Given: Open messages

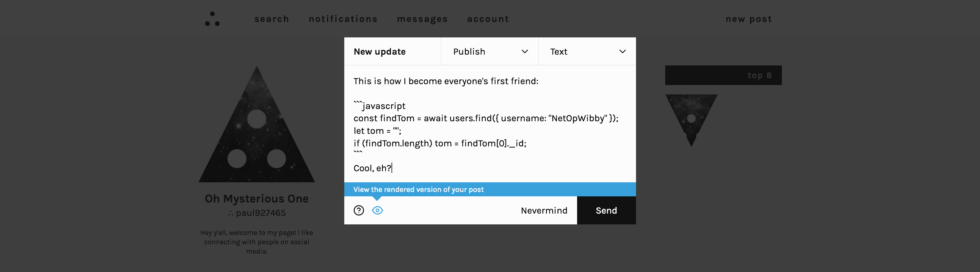Looking at the screenshot, I should coord(422,19).
